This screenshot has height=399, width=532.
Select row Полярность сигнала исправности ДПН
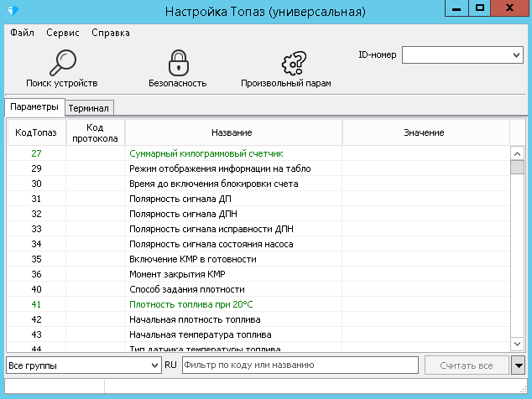pos(258,229)
